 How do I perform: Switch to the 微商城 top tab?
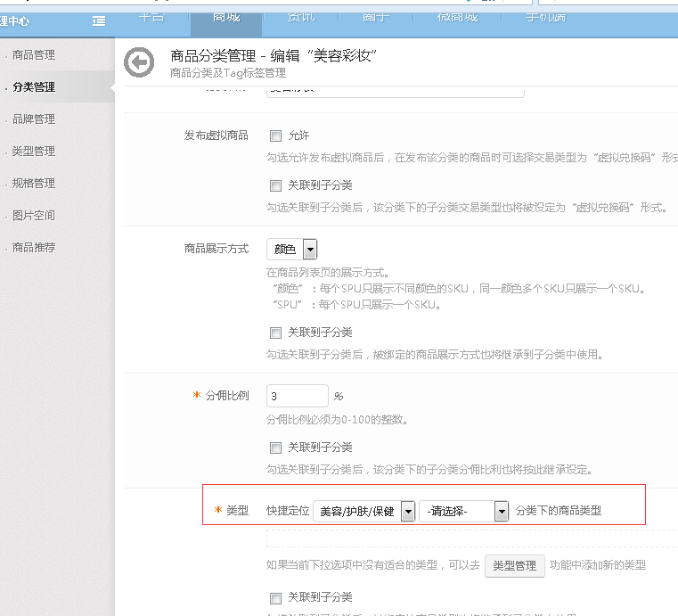(457, 18)
